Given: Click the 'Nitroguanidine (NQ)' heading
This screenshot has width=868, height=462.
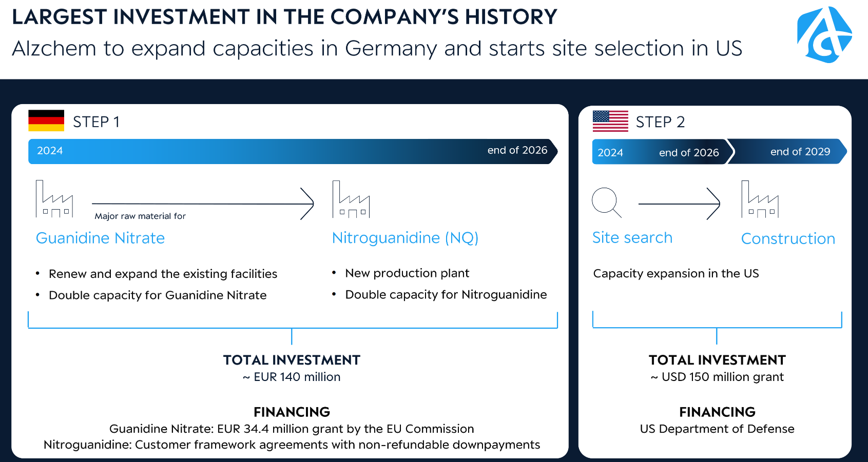Looking at the screenshot, I should coord(405,238).
